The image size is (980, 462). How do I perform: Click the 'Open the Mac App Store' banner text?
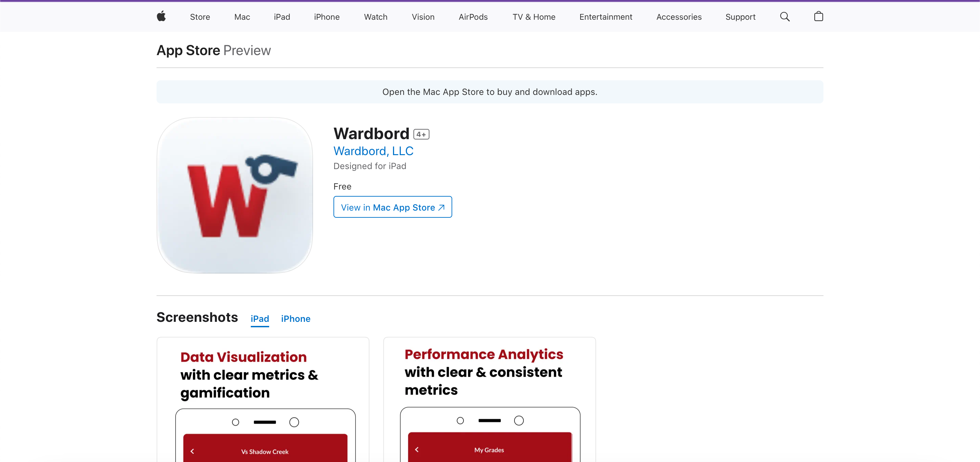point(490,92)
